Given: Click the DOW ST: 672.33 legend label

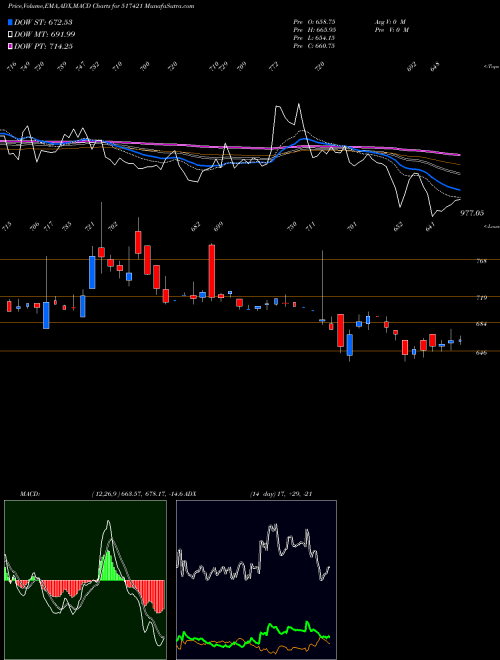Looking at the screenshot, I should point(43,22).
